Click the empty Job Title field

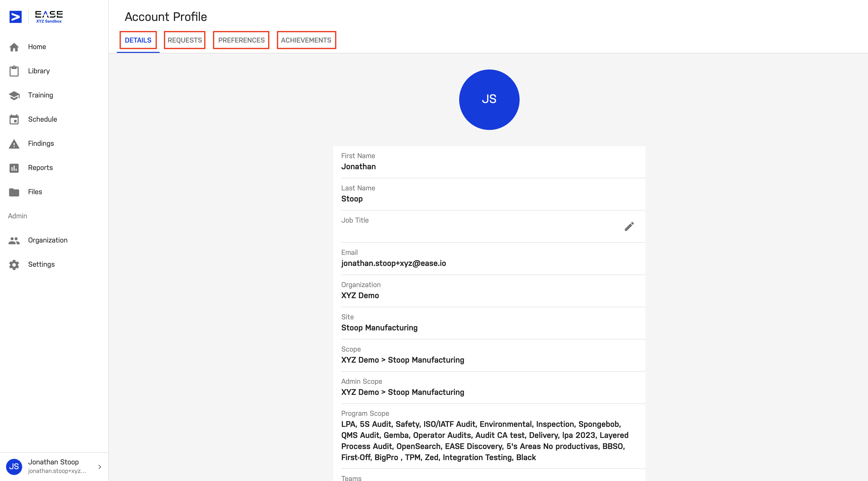coord(493,226)
